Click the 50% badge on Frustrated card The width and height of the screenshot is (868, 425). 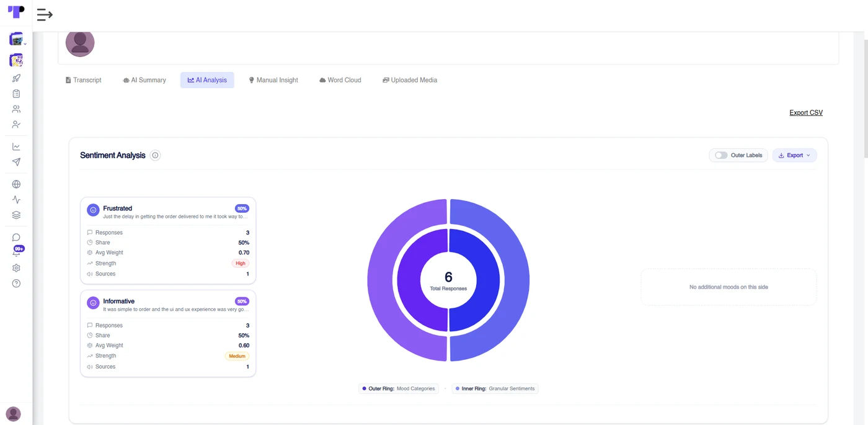tap(242, 208)
